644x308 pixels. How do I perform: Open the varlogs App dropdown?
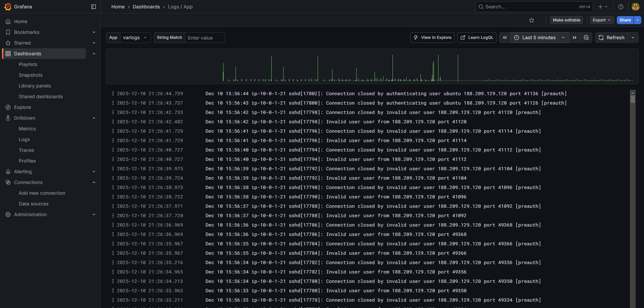[135, 38]
